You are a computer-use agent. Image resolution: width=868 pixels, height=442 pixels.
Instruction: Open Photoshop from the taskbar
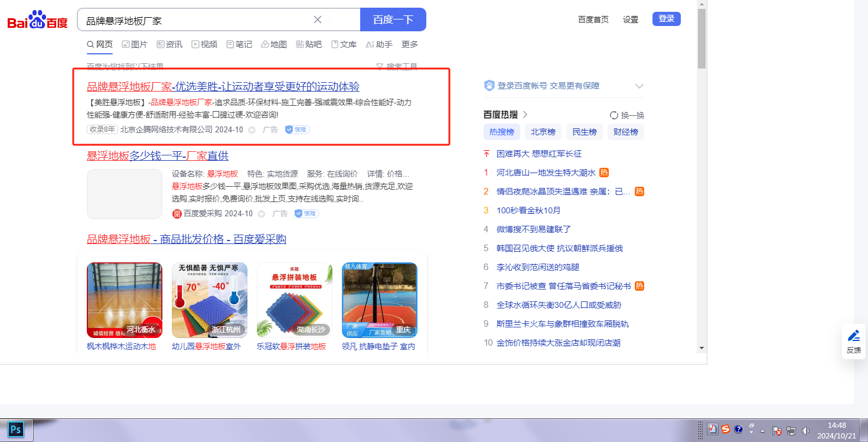click(16, 429)
